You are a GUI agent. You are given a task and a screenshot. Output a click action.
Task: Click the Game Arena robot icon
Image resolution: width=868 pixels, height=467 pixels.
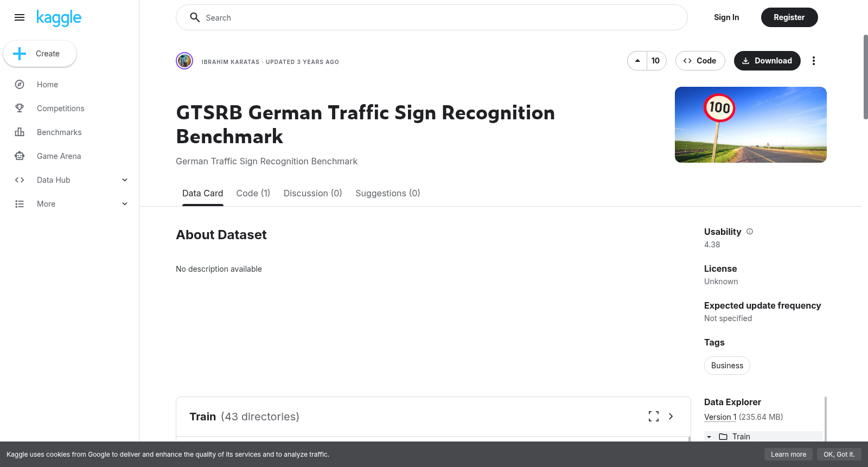(x=20, y=156)
